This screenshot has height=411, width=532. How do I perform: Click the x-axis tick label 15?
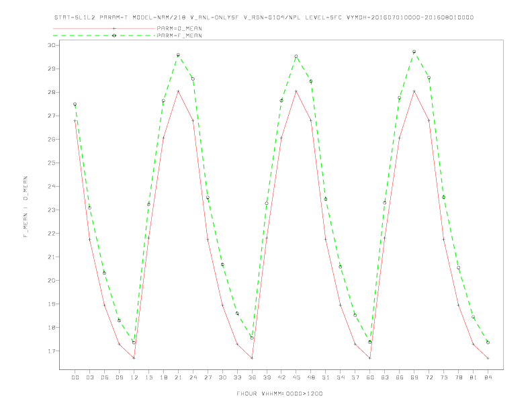tap(148, 377)
